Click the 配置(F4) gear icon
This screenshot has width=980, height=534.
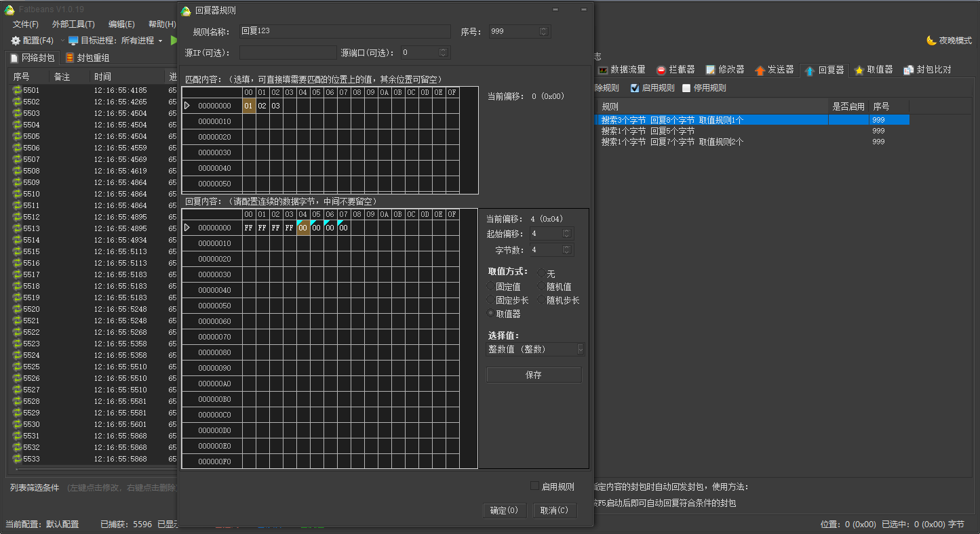pyautogui.click(x=16, y=41)
